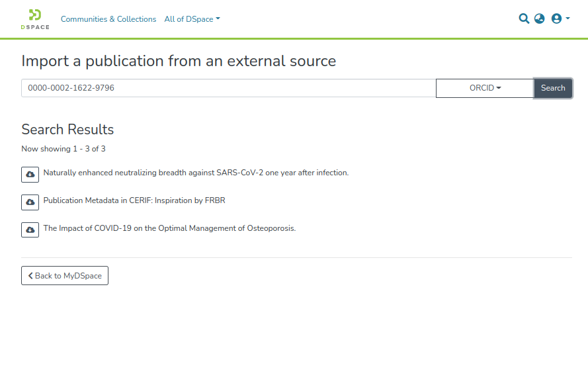Screen dimensions: 588x389
Task: Open Communities & Collections menu item
Action: (x=108, y=19)
